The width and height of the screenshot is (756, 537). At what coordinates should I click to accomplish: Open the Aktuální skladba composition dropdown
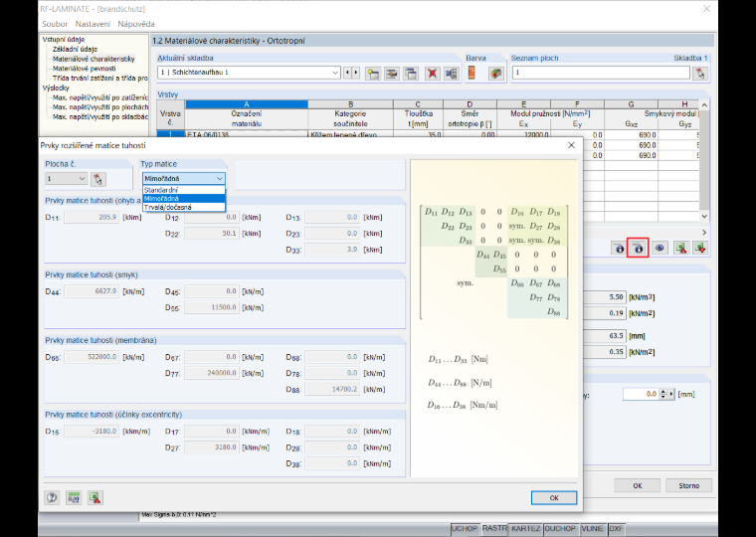[249, 73]
